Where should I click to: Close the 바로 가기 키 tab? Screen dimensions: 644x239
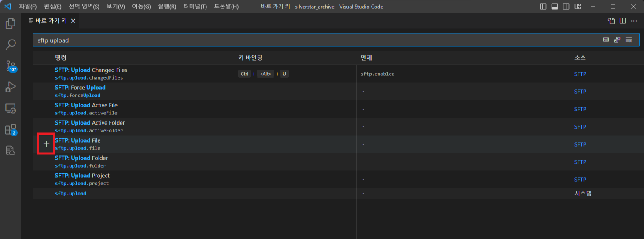[73, 21]
